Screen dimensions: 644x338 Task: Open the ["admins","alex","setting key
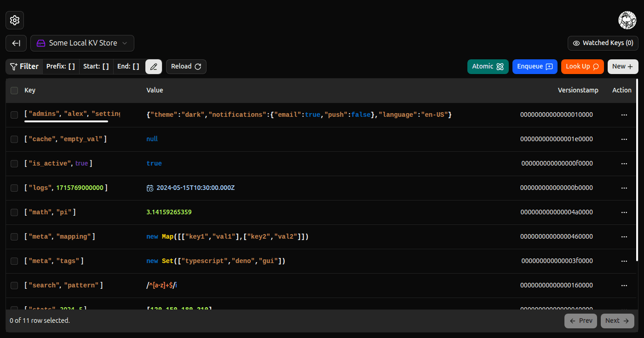click(x=72, y=114)
